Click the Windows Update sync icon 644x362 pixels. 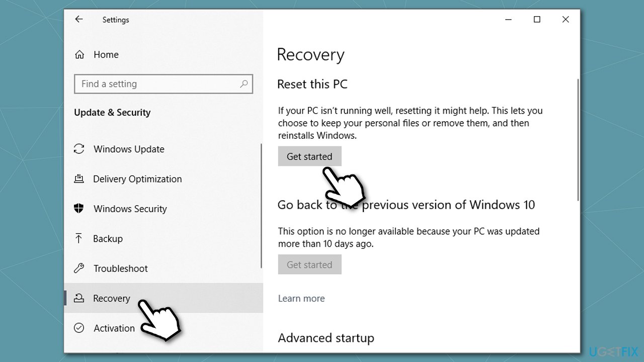tap(79, 149)
